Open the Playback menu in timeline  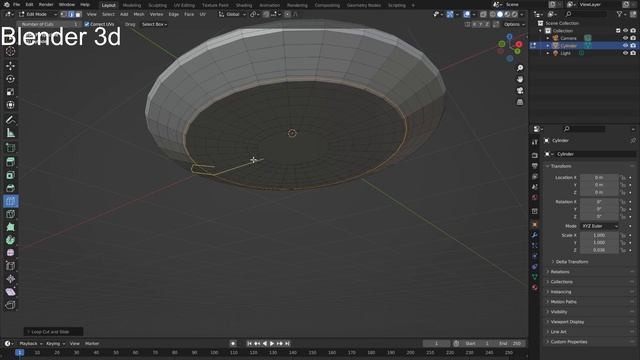coord(30,344)
